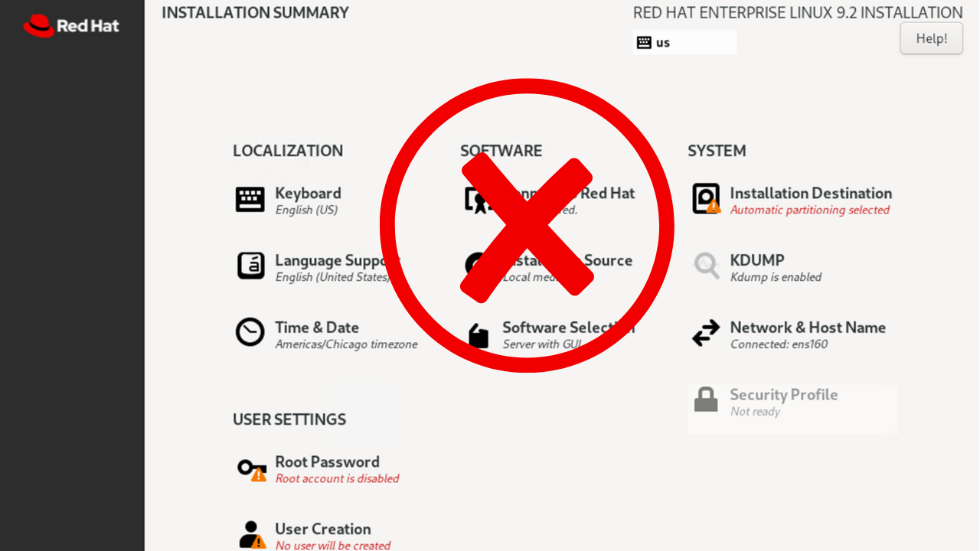
Task: Open the Root Password setting label
Action: (x=327, y=462)
